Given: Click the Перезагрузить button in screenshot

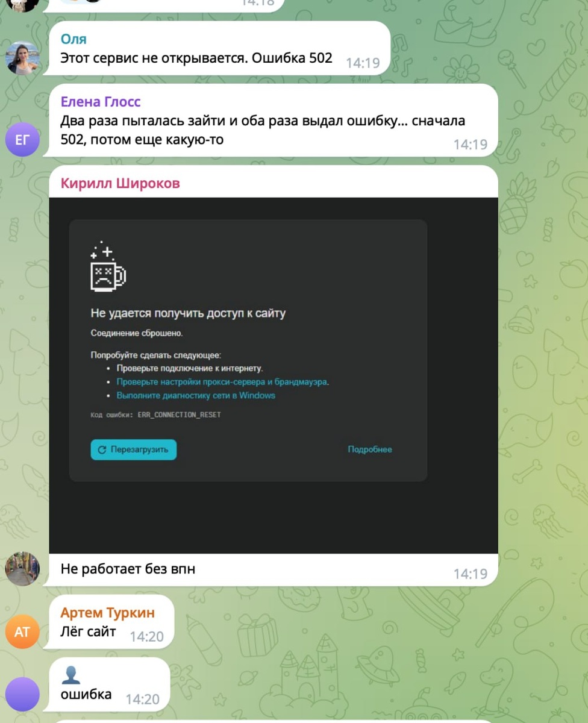Looking at the screenshot, I should point(134,449).
